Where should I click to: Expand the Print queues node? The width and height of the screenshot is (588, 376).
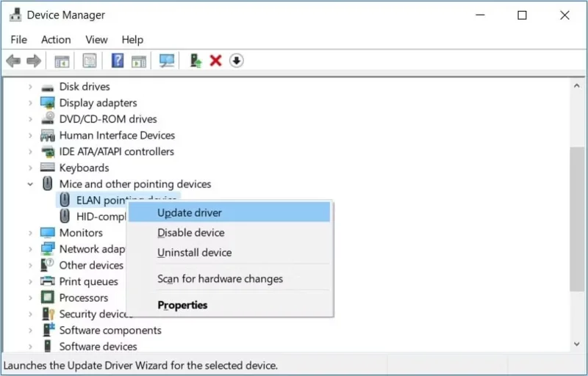(x=30, y=281)
